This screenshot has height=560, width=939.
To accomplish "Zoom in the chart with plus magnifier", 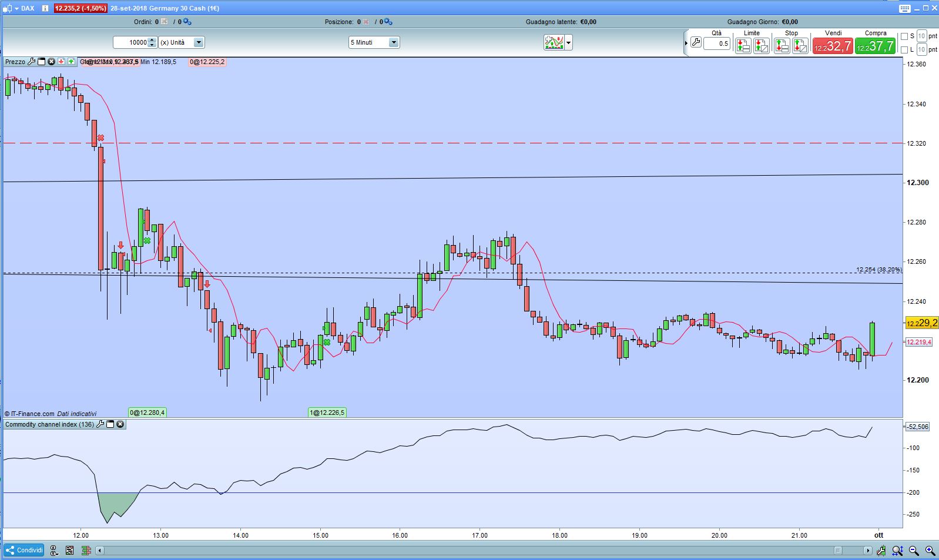I will tap(930, 551).
